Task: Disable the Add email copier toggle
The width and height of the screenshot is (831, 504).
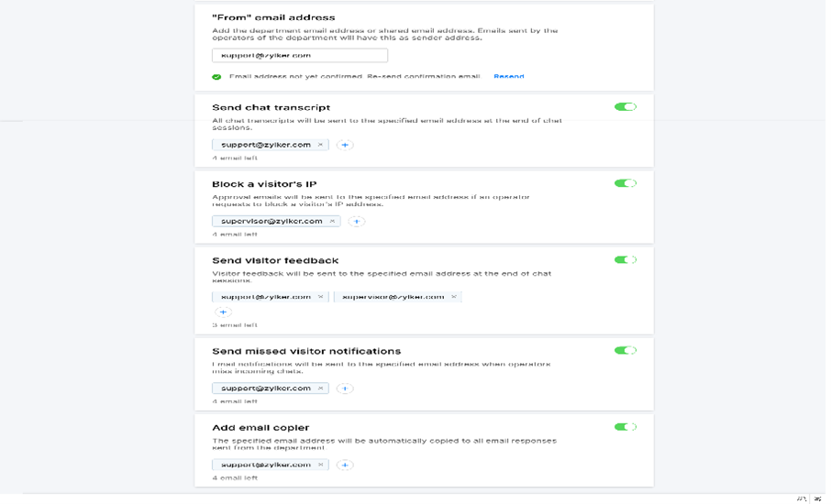Action: point(625,427)
